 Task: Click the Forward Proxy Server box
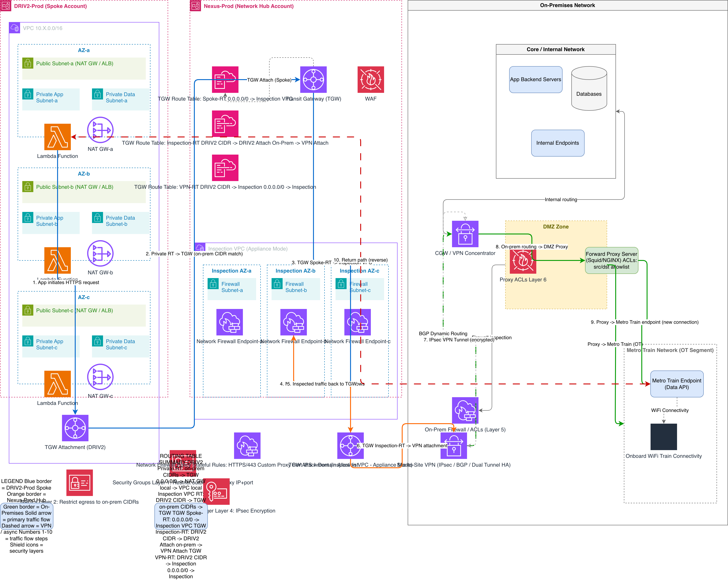(x=612, y=260)
